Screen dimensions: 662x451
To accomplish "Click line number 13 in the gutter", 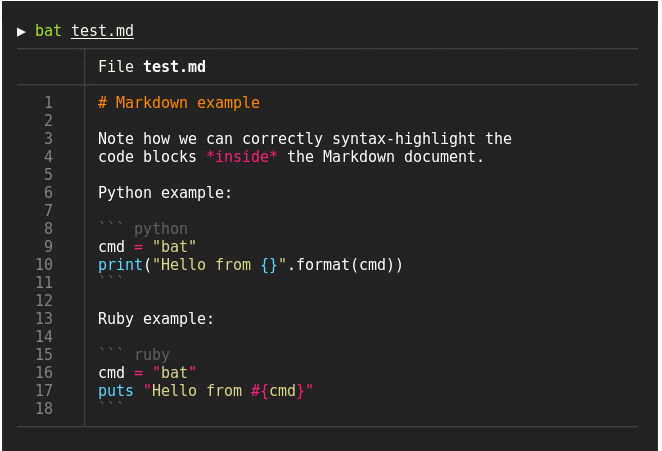I will [44, 319].
